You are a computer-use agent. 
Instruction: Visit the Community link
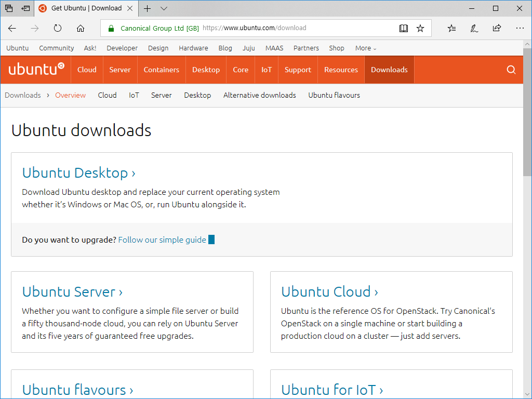pos(56,48)
